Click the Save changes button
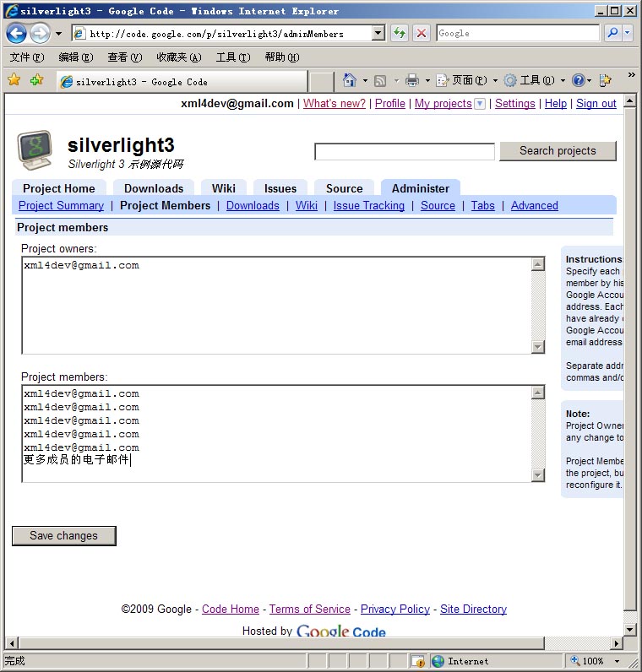 (64, 536)
